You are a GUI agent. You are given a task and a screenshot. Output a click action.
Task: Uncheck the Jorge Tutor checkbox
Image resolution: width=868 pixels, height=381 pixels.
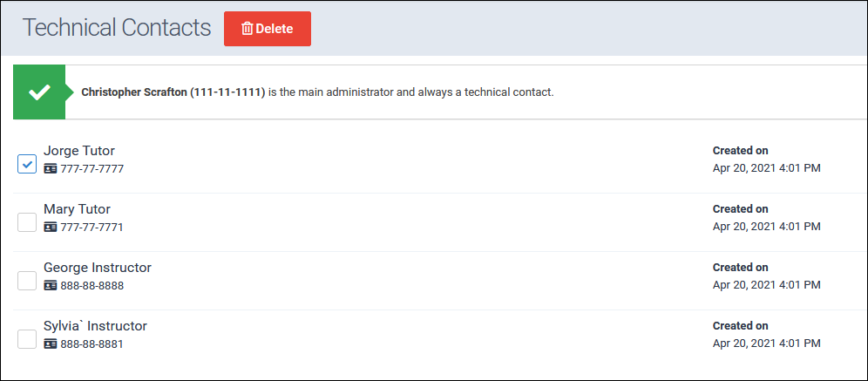(x=27, y=163)
